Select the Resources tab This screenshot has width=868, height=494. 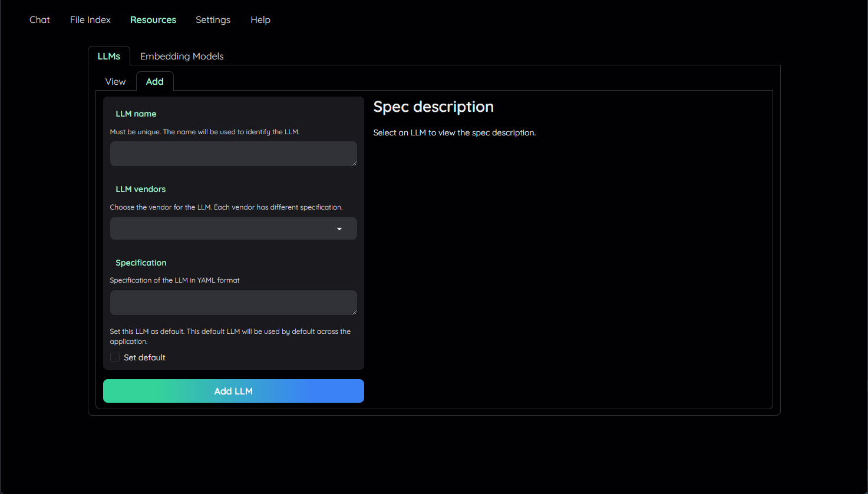[x=153, y=20]
